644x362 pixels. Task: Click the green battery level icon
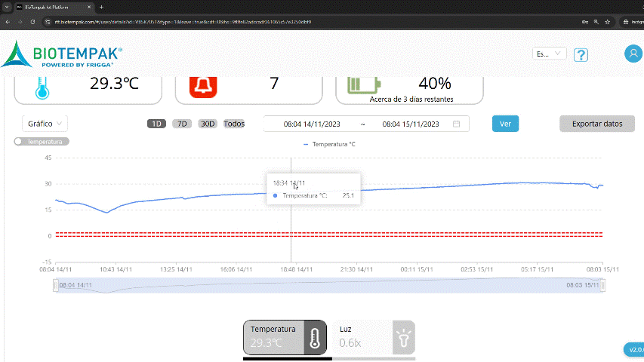[x=365, y=84]
